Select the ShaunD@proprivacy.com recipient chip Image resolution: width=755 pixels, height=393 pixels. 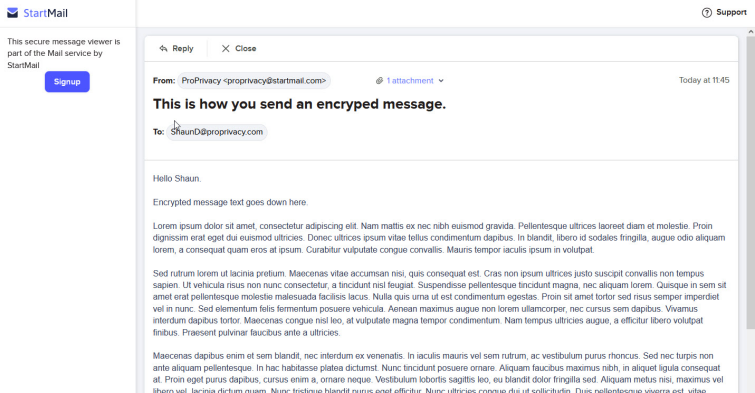[217, 132]
